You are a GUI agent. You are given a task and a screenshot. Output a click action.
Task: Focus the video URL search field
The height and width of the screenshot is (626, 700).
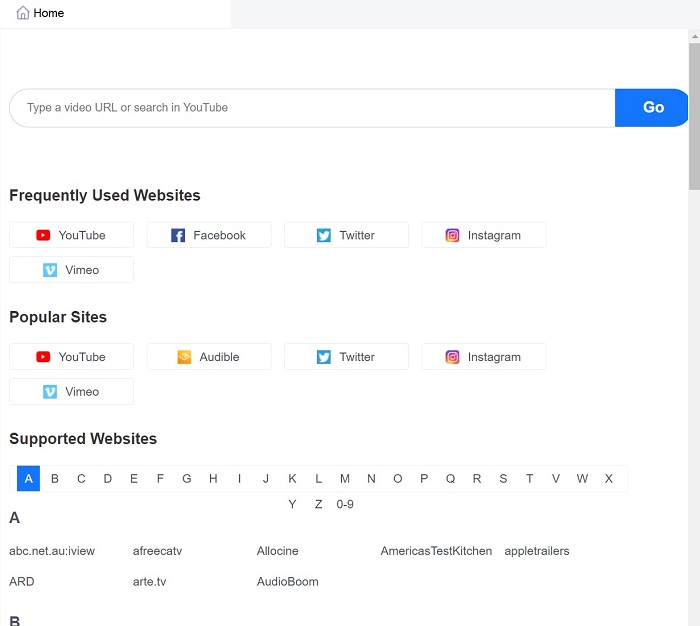point(312,108)
